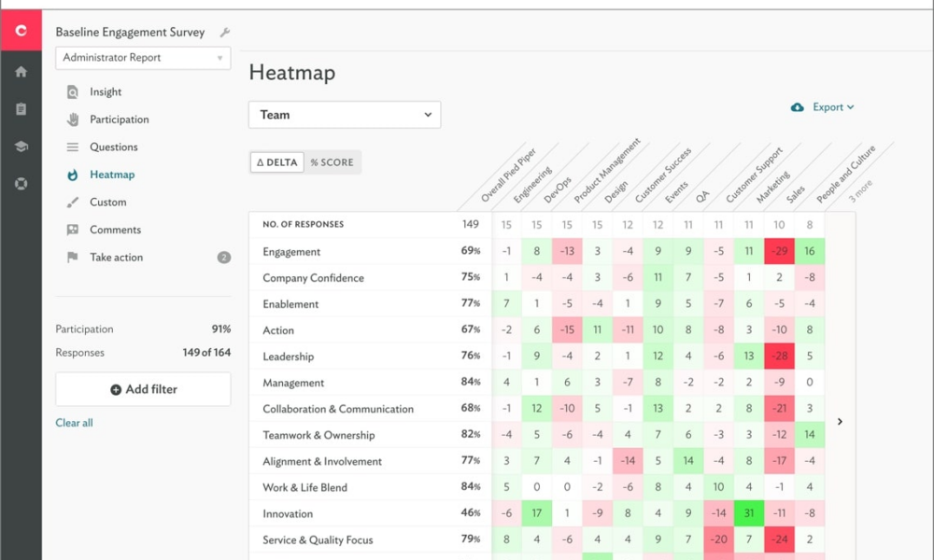Click the -24 cell in Service & Quality row
Screen dimensions: 934x560
point(779,539)
